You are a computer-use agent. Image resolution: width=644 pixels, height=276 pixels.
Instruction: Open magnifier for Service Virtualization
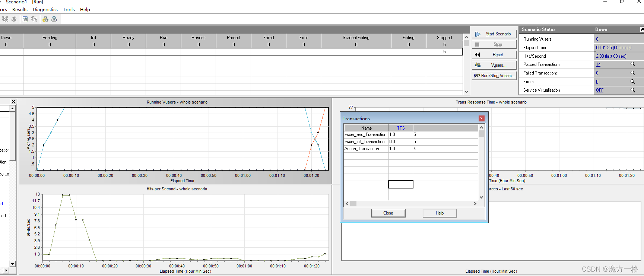[x=632, y=90]
